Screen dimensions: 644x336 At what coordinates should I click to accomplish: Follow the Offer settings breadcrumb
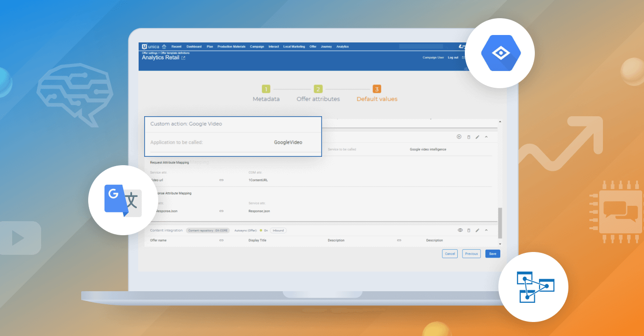coord(150,53)
